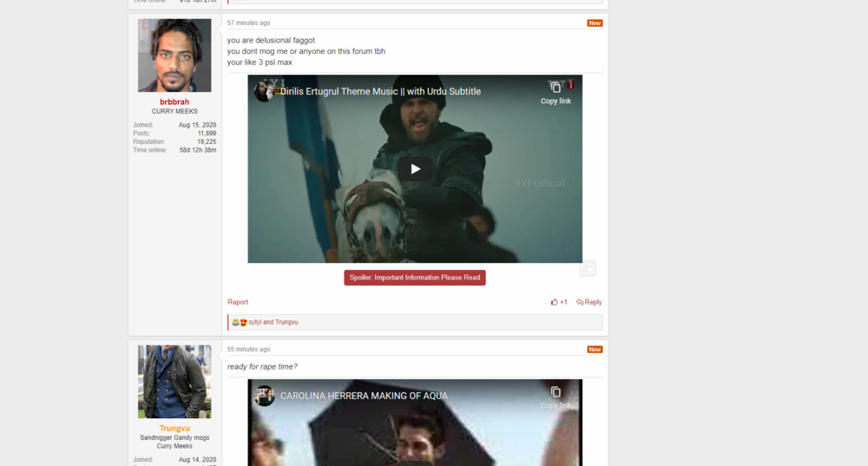The width and height of the screenshot is (868, 466).
Task: Expand Spoiler: Important Information Please Read
Action: point(415,278)
